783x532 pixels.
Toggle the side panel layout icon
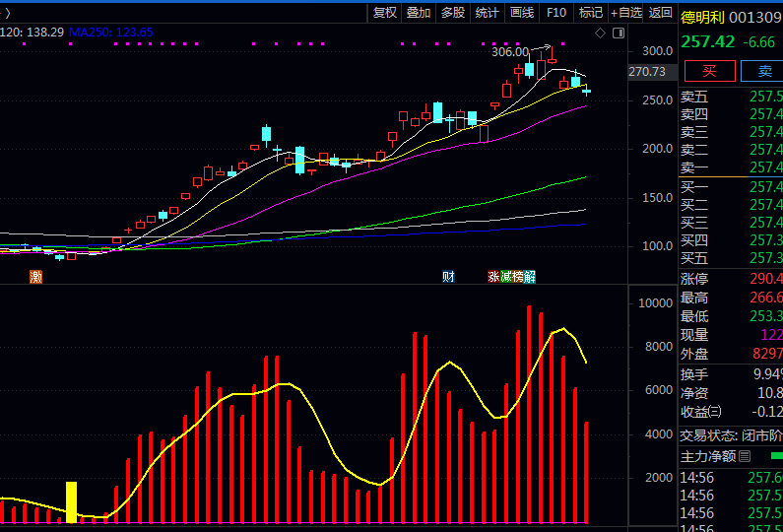[619, 33]
